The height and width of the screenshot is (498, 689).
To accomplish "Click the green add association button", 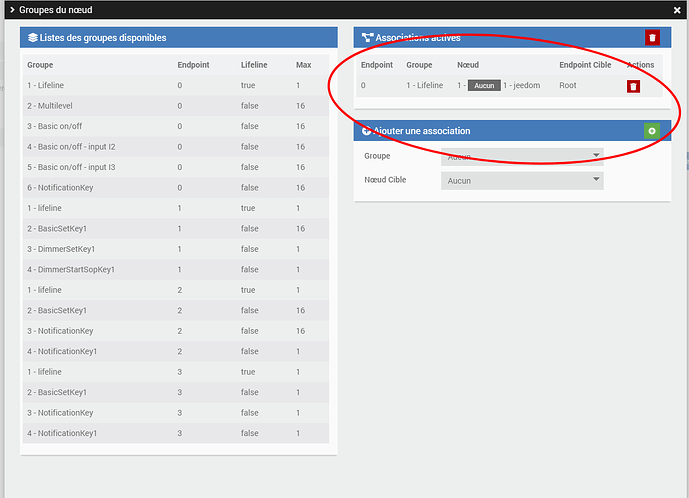I will [652, 131].
